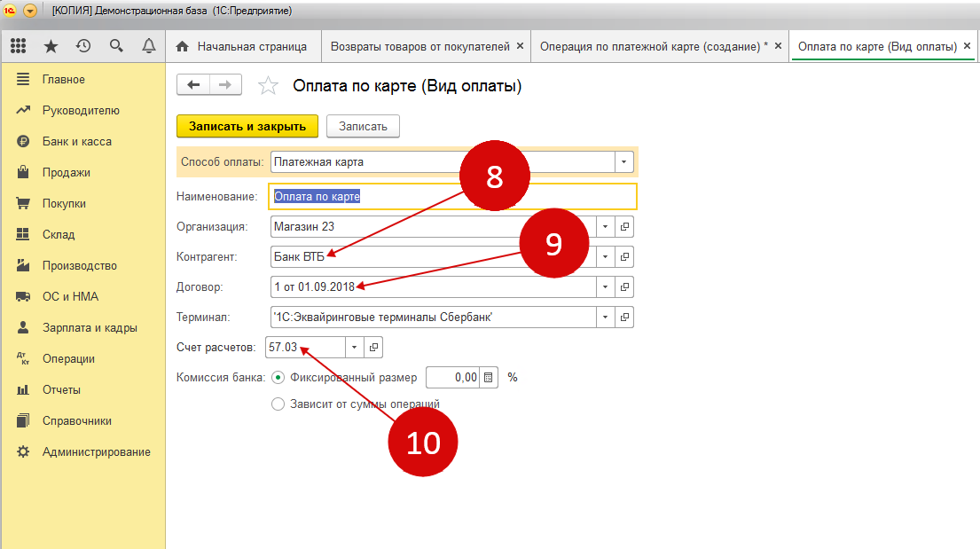The width and height of the screenshot is (980, 549).
Task: Click the Договор field value
Action: tap(434, 287)
